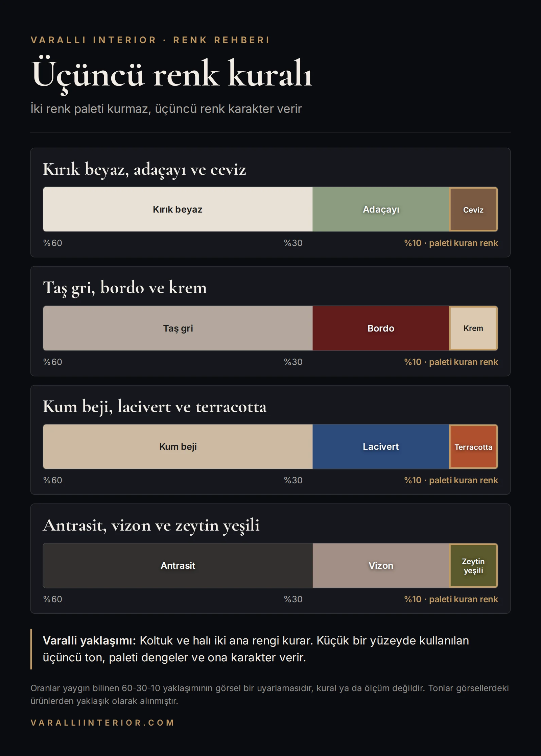Click the 'Antrasit, vizon ve zeytin yeşili' heading
Screen dimensions: 541x756
point(151,526)
